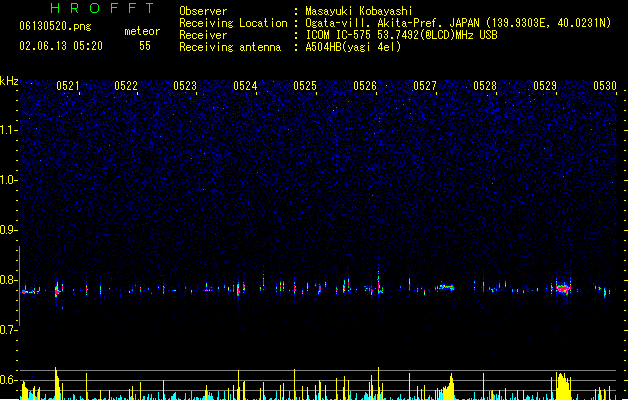Click the 1.0 kHz axis label

[8, 180]
